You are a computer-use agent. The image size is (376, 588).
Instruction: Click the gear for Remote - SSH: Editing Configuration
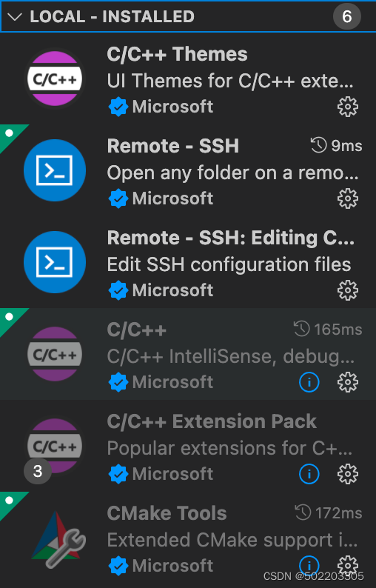tap(348, 290)
